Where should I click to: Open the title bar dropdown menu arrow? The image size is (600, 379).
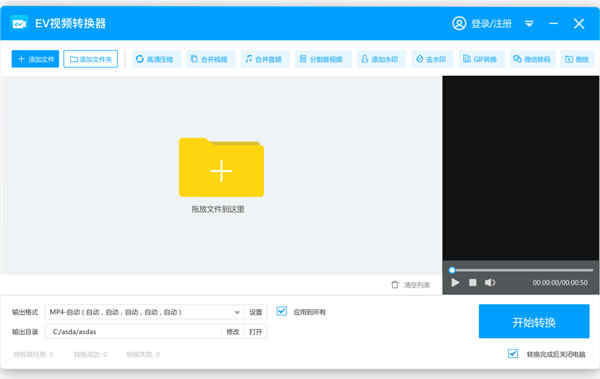point(529,24)
